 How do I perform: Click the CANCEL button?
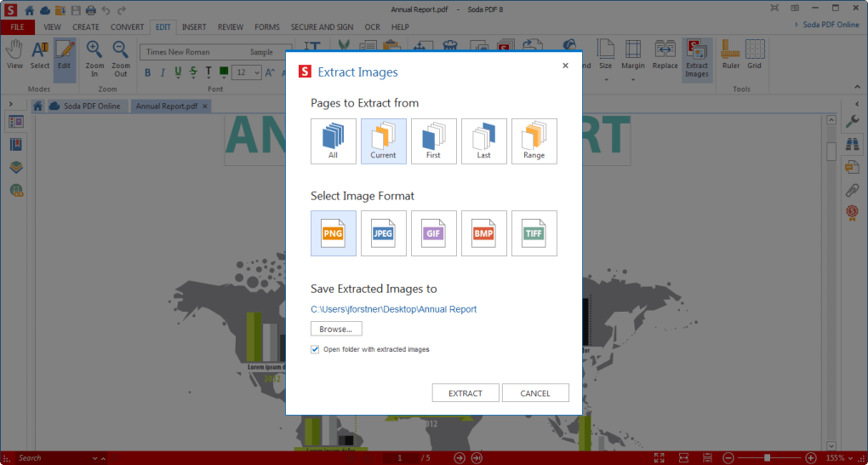coord(535,393)
